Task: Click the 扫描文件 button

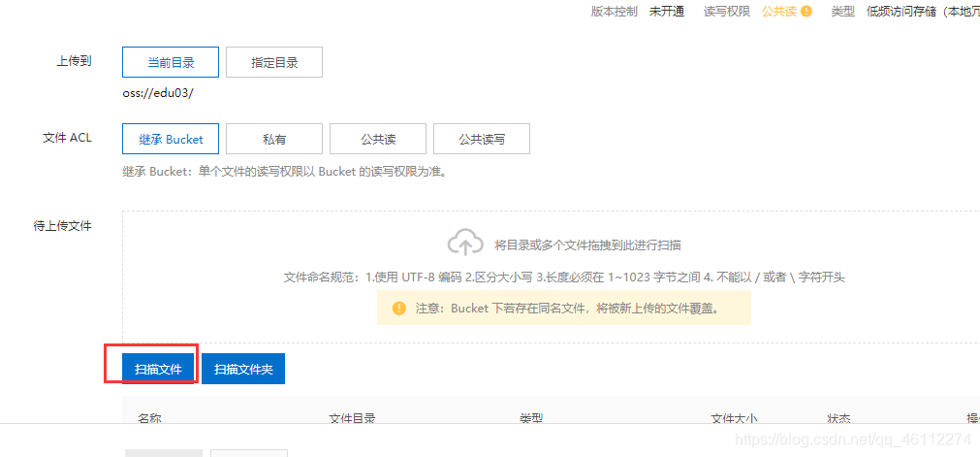Action: 158,370
